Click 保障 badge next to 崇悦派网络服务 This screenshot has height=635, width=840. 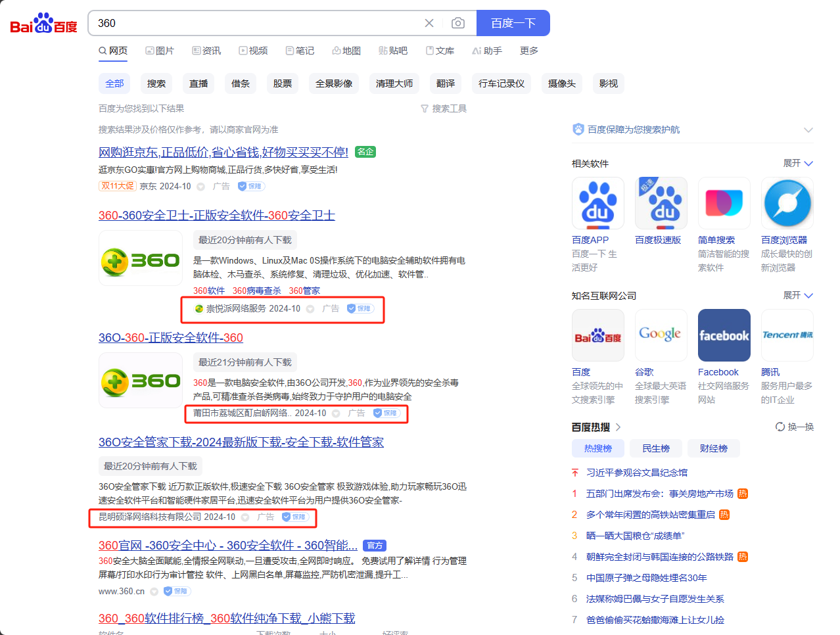(360, 308)
